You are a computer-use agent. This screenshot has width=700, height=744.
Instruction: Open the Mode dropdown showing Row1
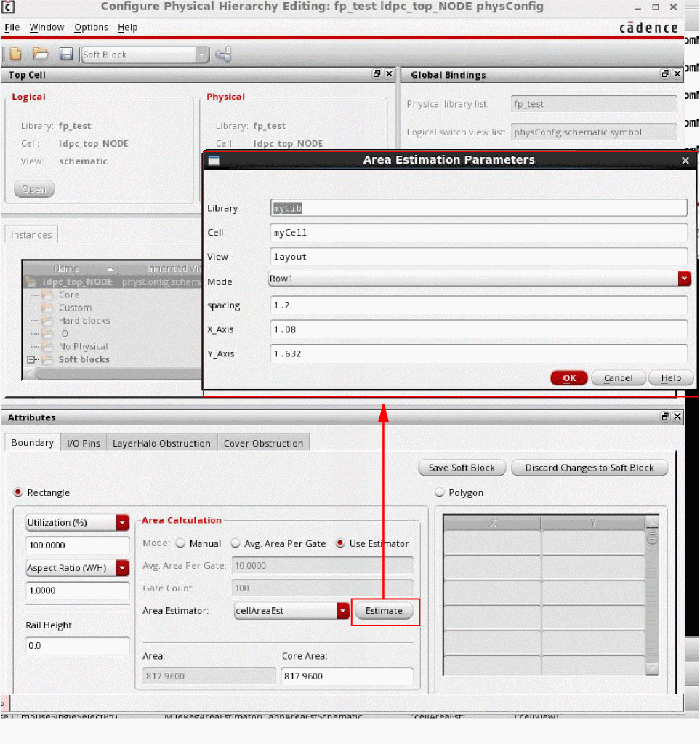pos(684,279)
